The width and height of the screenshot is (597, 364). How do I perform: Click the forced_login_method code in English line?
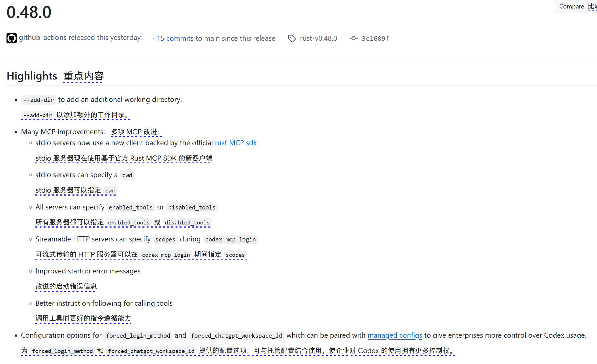(x=138, y=336)
